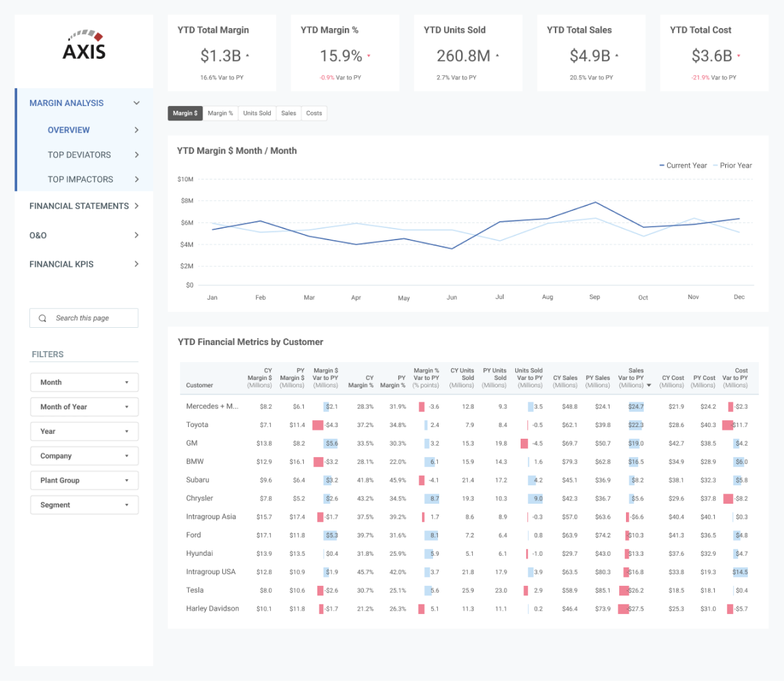Toggle the Current Year legend series
This screenshot has height=681, width=784.
tap(683, 166)
